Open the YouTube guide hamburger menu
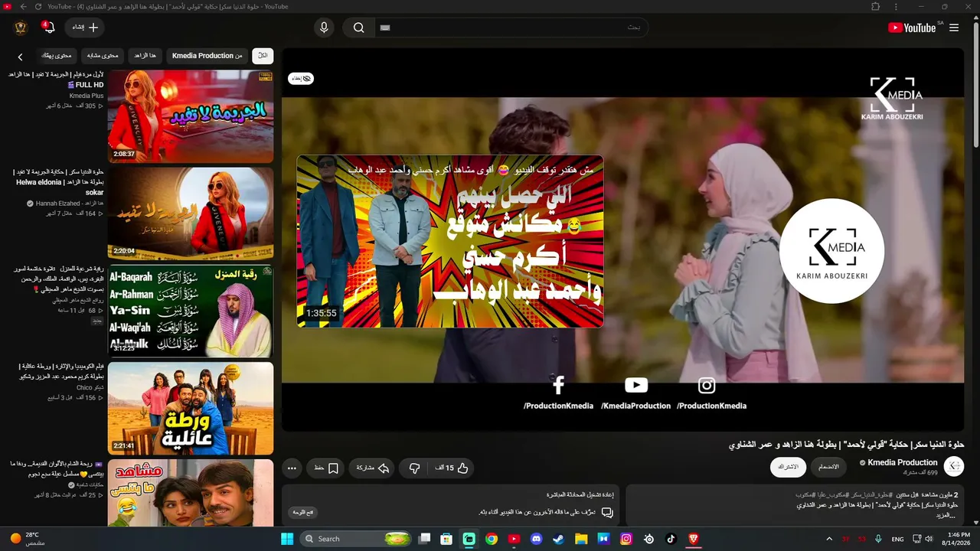 [x=954, y=28]
